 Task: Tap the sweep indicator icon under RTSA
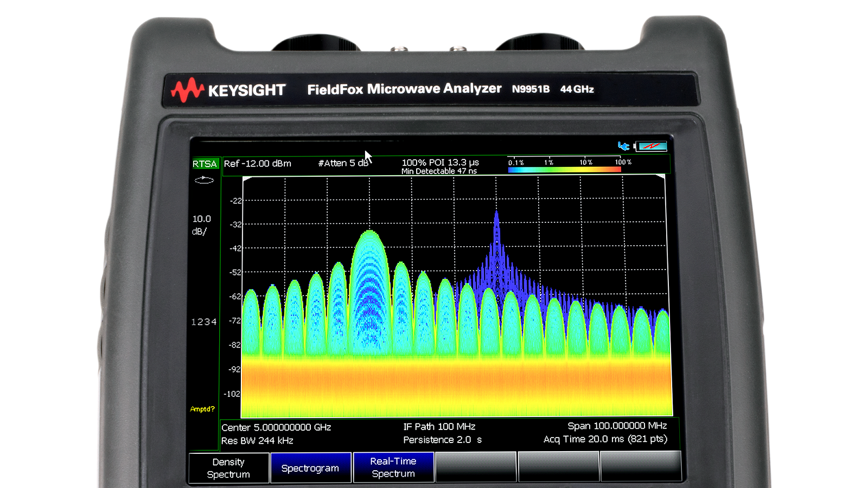point(204,180)
